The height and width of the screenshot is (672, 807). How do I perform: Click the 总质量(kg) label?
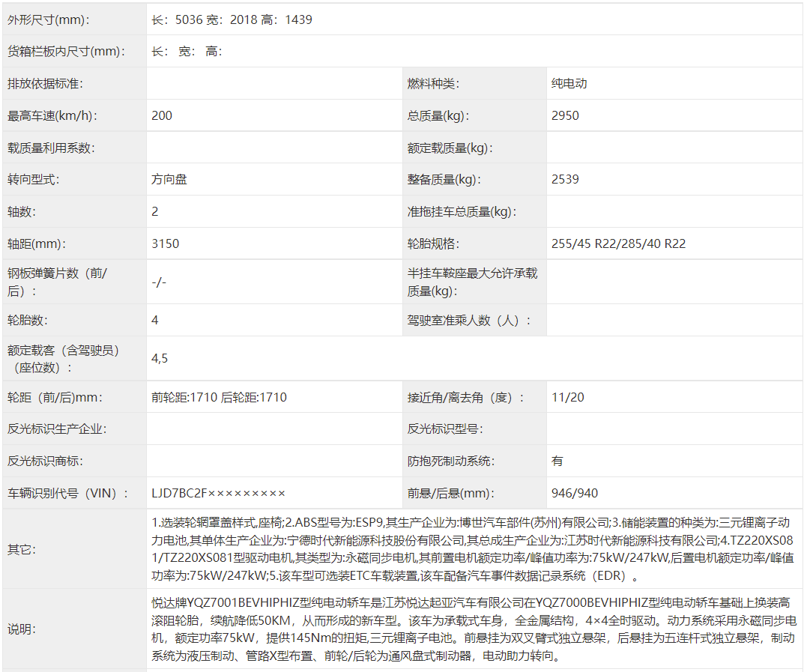pos(438,116)
